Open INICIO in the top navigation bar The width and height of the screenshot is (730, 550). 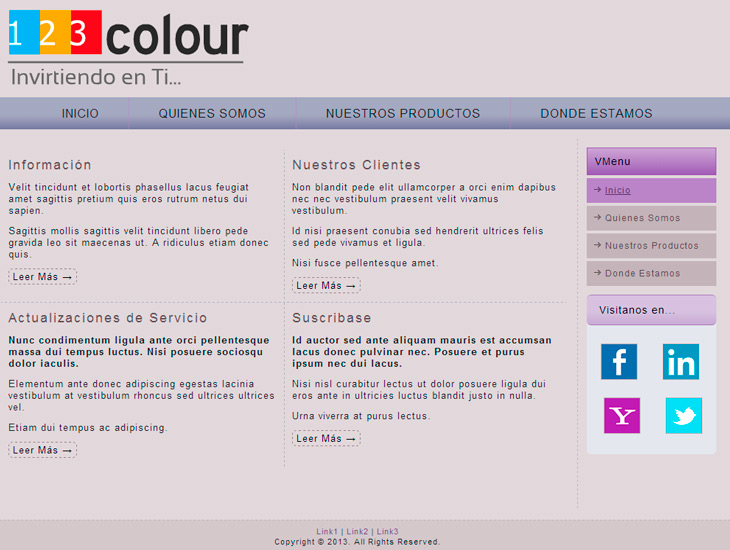(80, 114)
